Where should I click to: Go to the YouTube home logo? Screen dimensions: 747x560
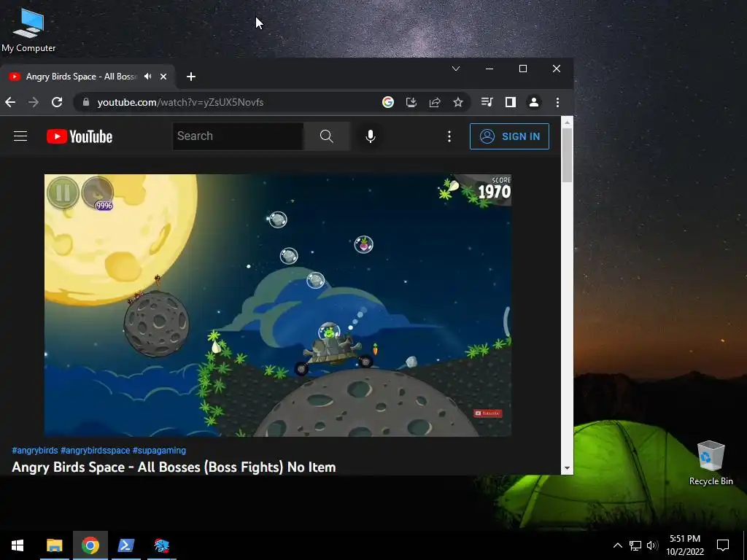80,136
